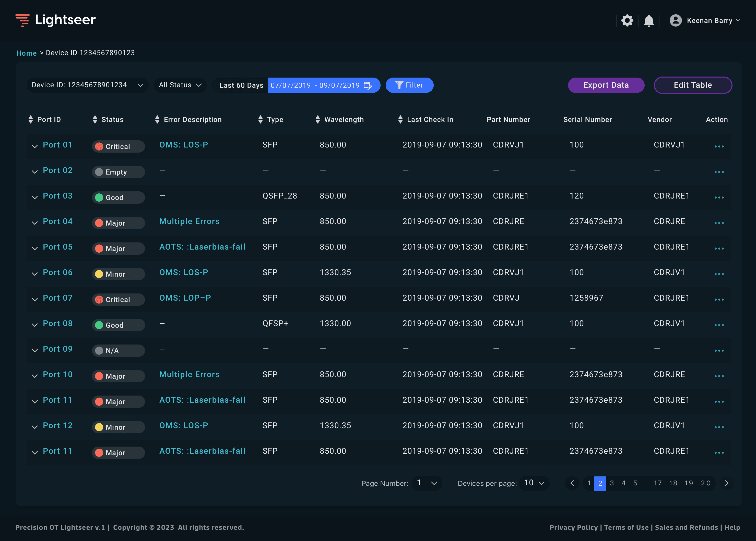Image resolution: width=756 pixels, height=541 pixels.
Task: Open the Home breadcrumb link
Action: (x=26, y=53)
